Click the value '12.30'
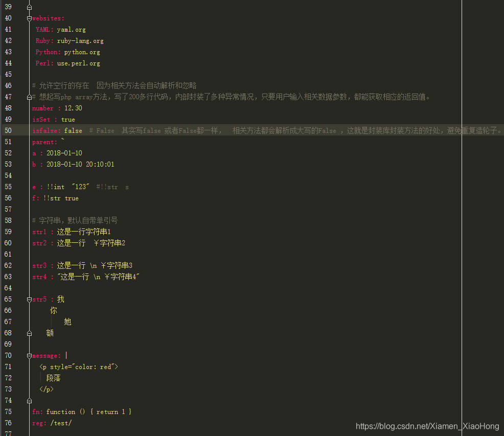Viewport: 504px width, 436px height. (73, 108)
